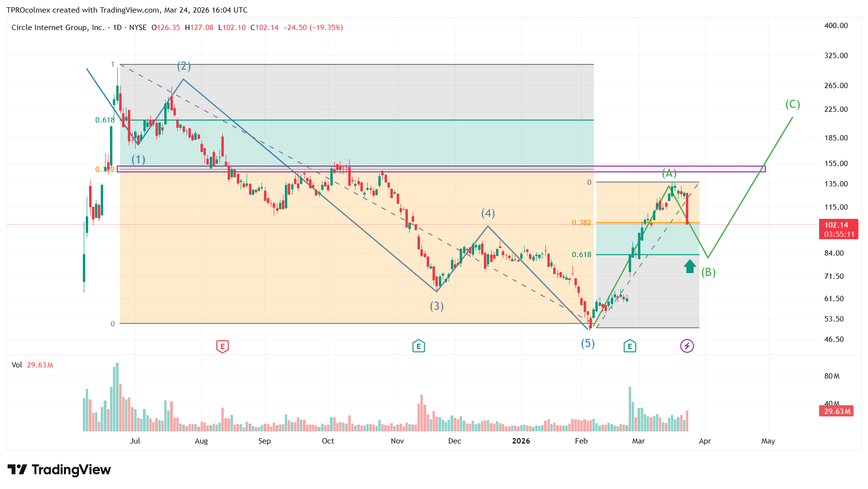The image size is (868, 489).
Task: Click the Apr label on time axis
Action: 705,441
